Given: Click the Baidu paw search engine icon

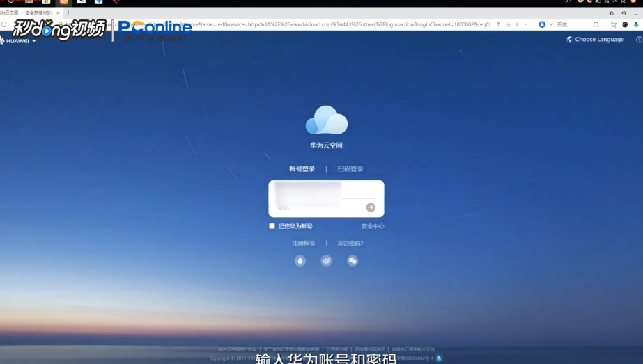Looking at the screenshot, I should 542,24.
